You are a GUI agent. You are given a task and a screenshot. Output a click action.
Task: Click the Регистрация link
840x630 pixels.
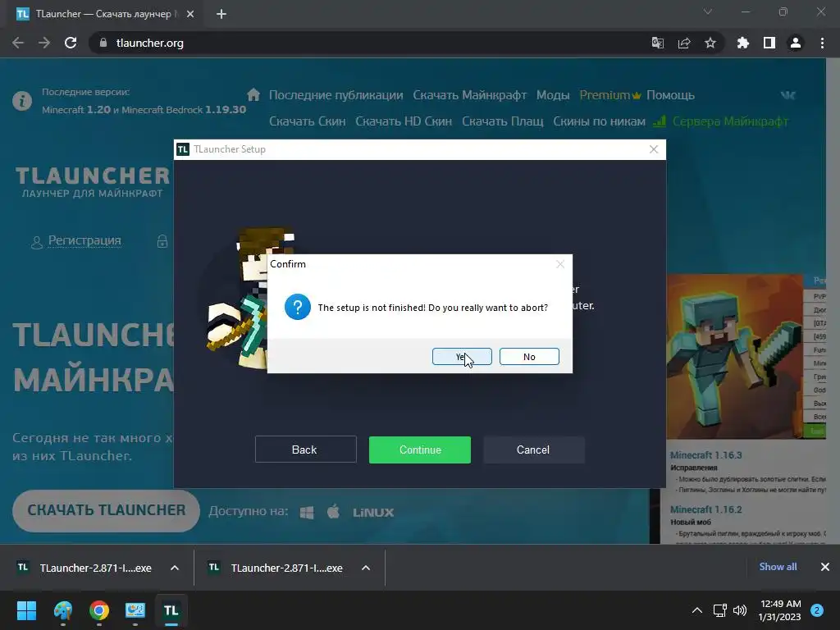[84, 240]
